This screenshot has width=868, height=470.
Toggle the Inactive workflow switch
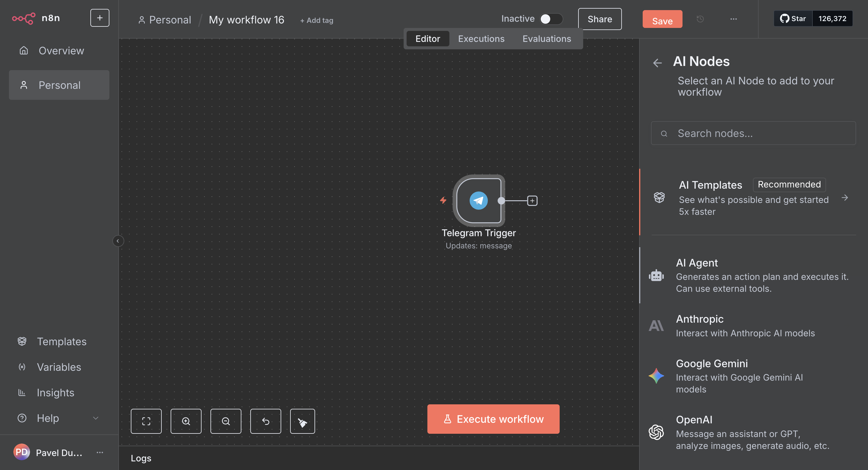point(551,19)
